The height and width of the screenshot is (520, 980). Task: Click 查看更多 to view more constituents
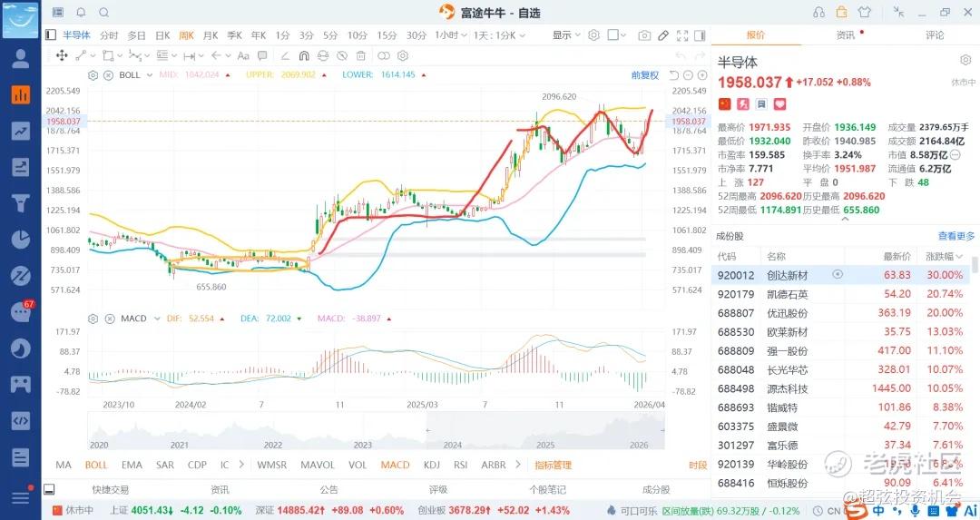tap(956, 236)
